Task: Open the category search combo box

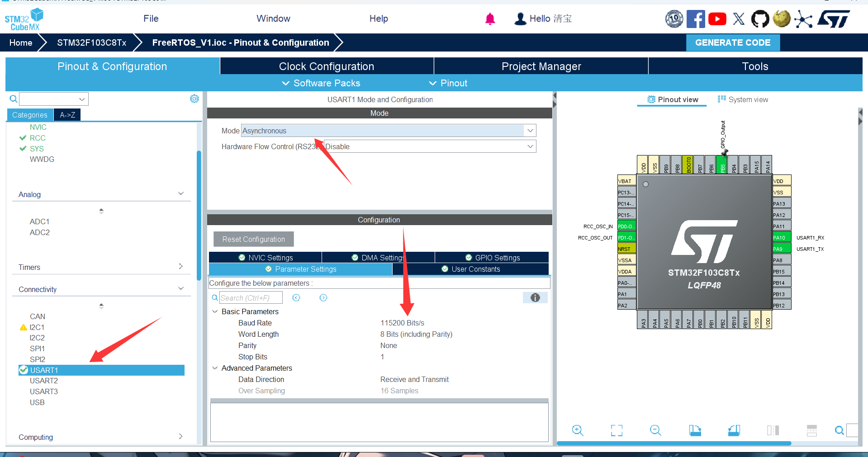Action: coord(54,99)
